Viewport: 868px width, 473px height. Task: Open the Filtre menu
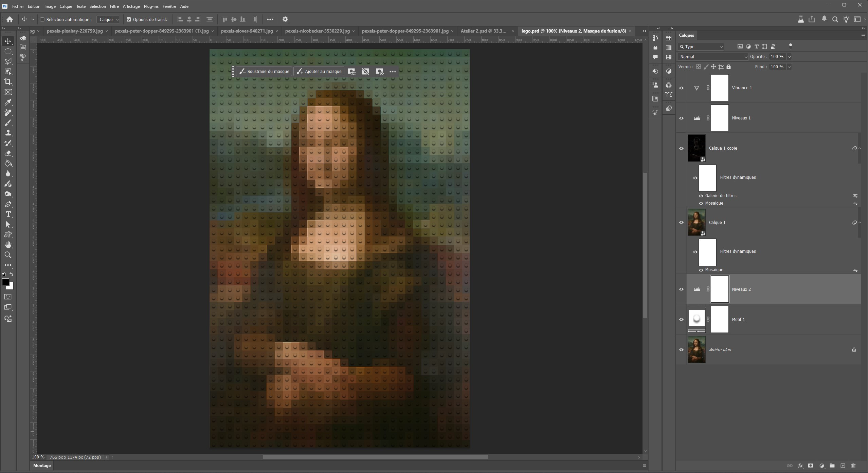(114, 6)
